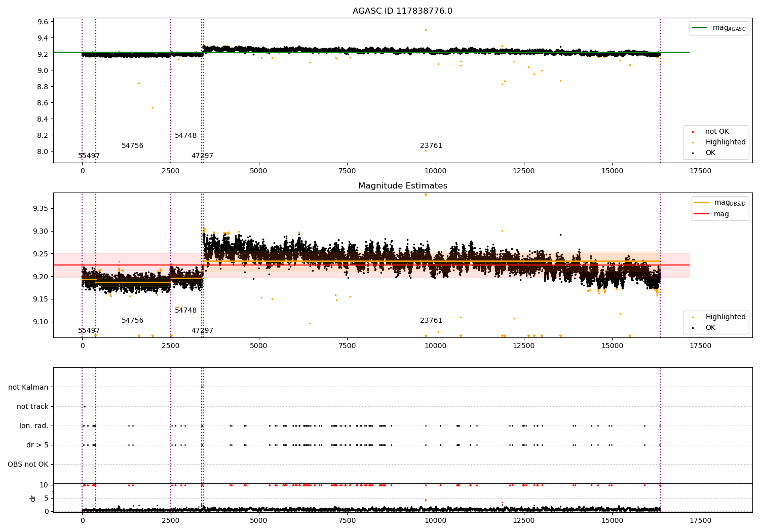The image size is (760, 532).
Task: Click the 9.6 y-axis tick label
Action: tap(43, 22)
